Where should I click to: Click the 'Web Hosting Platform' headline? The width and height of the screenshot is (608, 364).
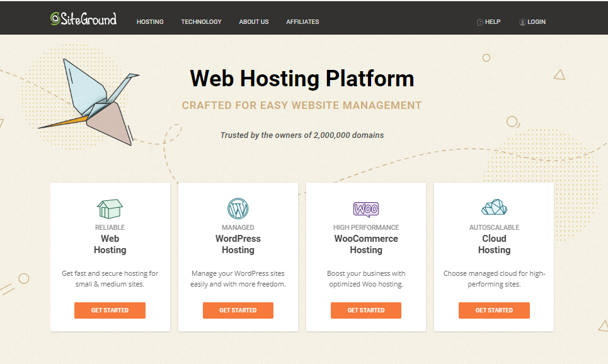point(302,78)
